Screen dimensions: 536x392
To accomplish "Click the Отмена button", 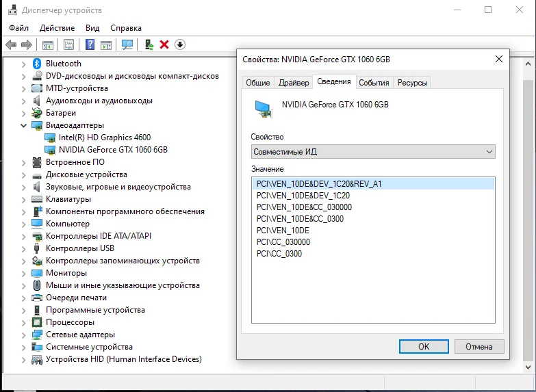I will [479, 347].
